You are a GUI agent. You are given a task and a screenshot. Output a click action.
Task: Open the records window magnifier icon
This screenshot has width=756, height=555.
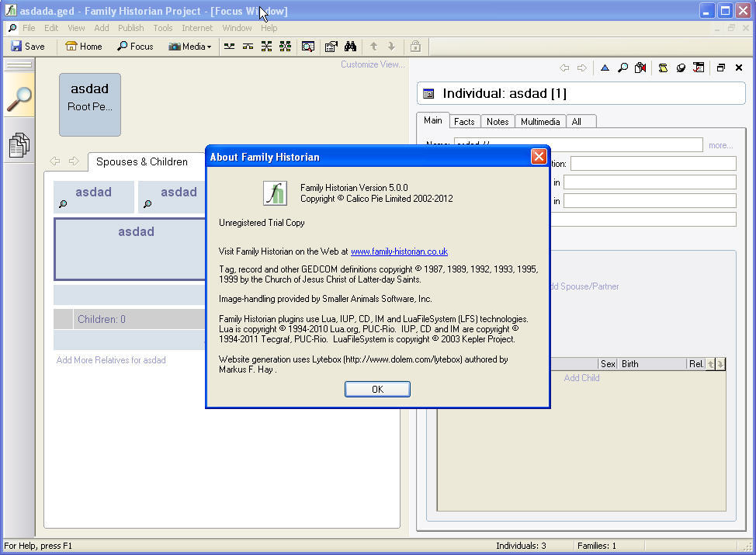coord(308,47)
